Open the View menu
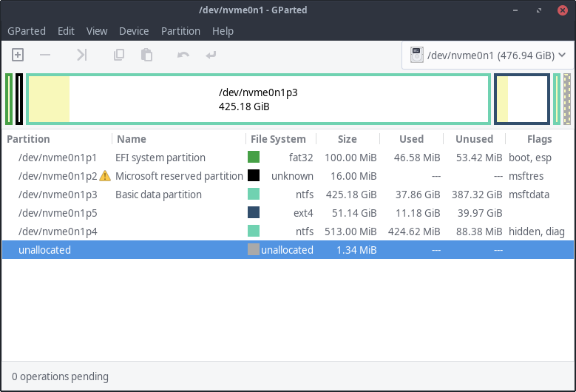Screen dimensions: 576x392 (97, 31)
